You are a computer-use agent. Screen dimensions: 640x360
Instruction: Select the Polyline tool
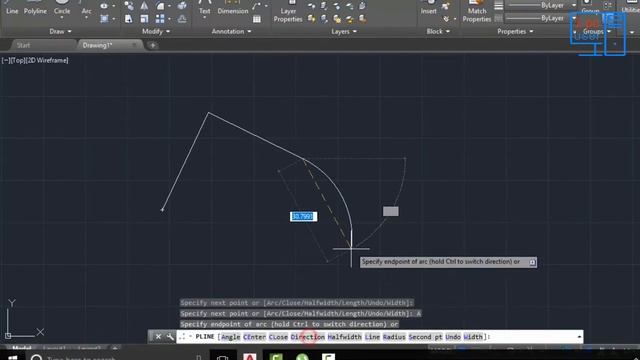35,8
